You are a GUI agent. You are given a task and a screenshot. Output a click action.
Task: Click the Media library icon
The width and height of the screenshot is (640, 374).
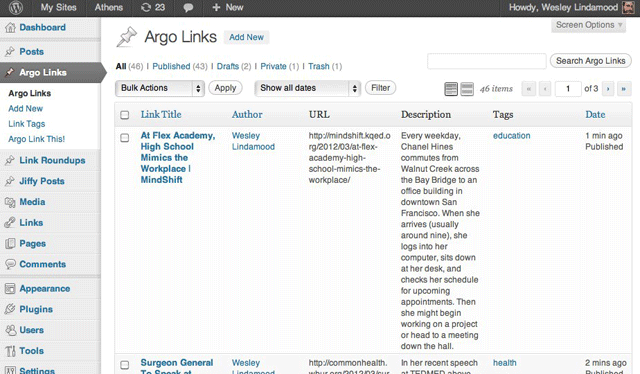click(10, 202)
